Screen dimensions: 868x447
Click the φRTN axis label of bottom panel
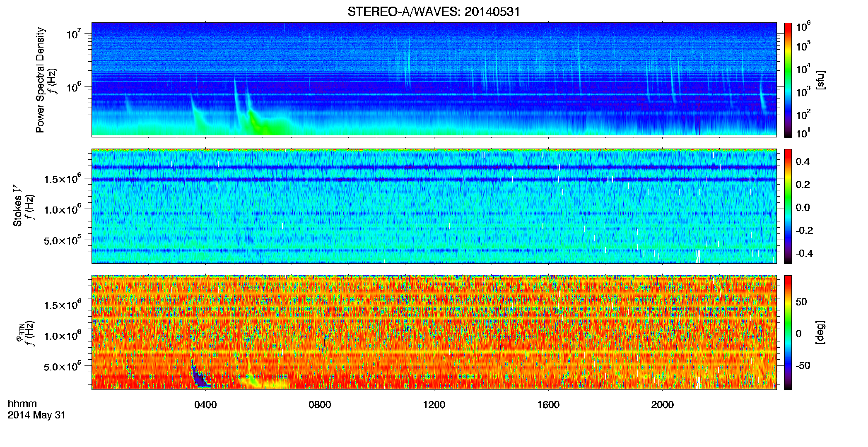19,333
